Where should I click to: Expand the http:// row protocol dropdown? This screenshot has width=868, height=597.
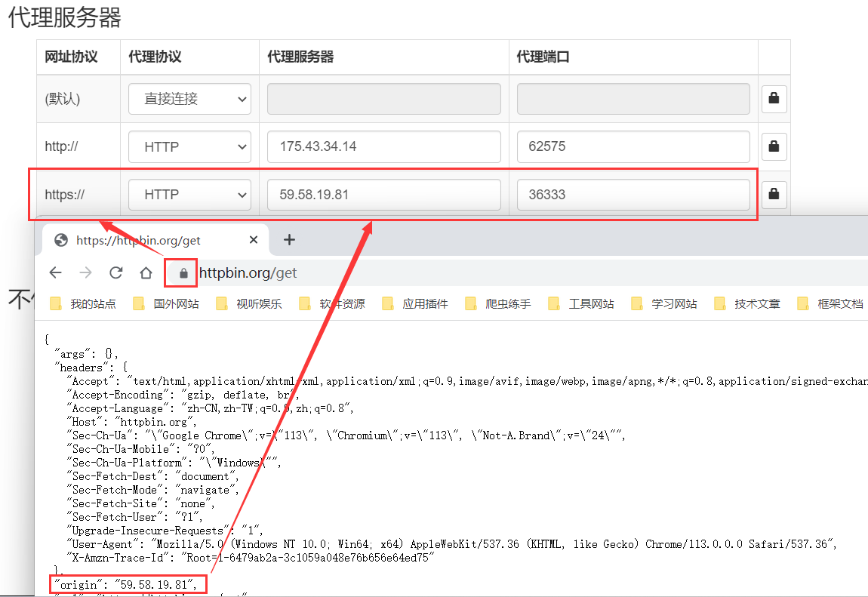pyautogui.click(x=189, y=146)
